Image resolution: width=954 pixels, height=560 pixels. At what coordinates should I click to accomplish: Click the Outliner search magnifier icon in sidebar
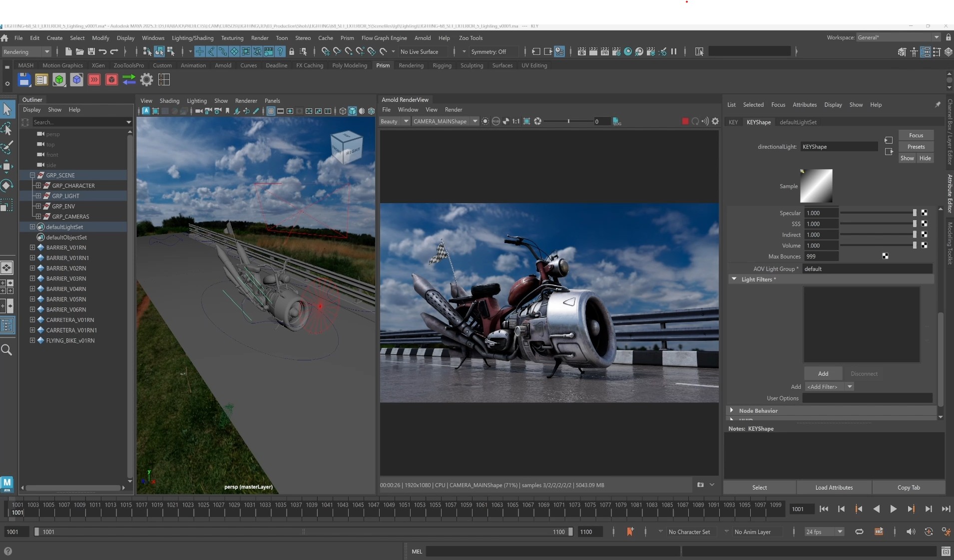tap(7, 350)
